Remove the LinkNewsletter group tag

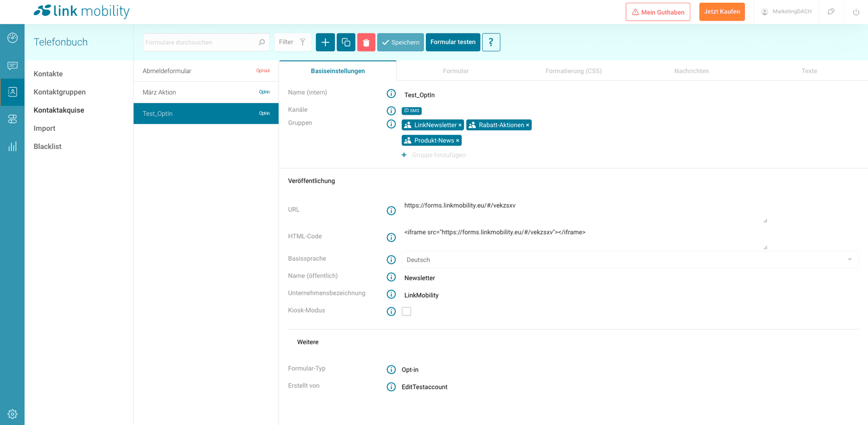460,125
